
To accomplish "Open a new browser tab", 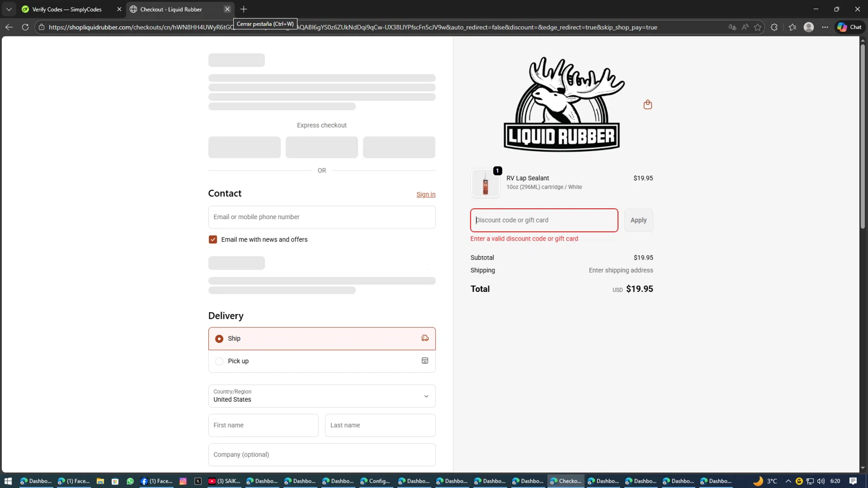I will click(244, 9).
